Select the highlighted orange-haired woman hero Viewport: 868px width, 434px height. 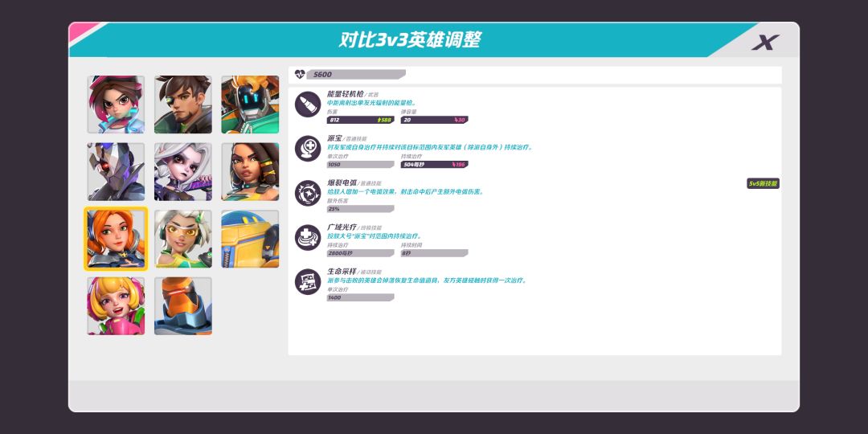(116, 239)
